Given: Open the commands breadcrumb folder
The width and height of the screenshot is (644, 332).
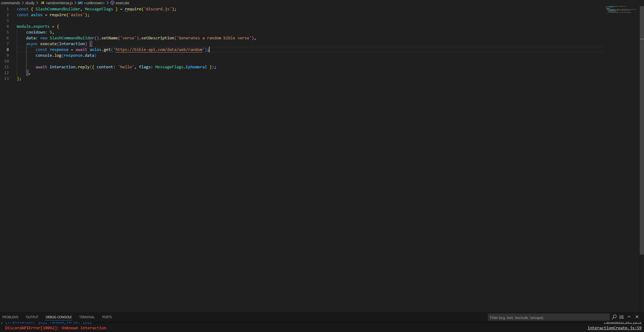Looking at the screenshot, I should (10, 3).
